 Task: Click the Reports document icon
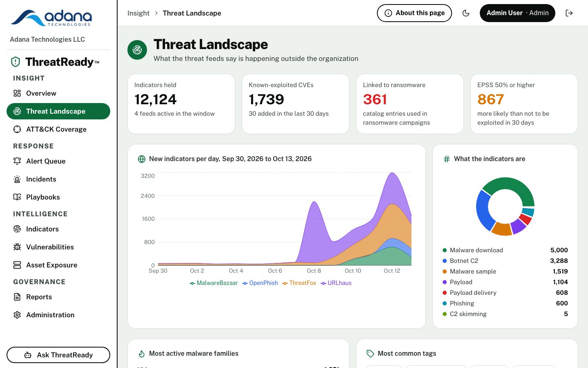(17, 297)
